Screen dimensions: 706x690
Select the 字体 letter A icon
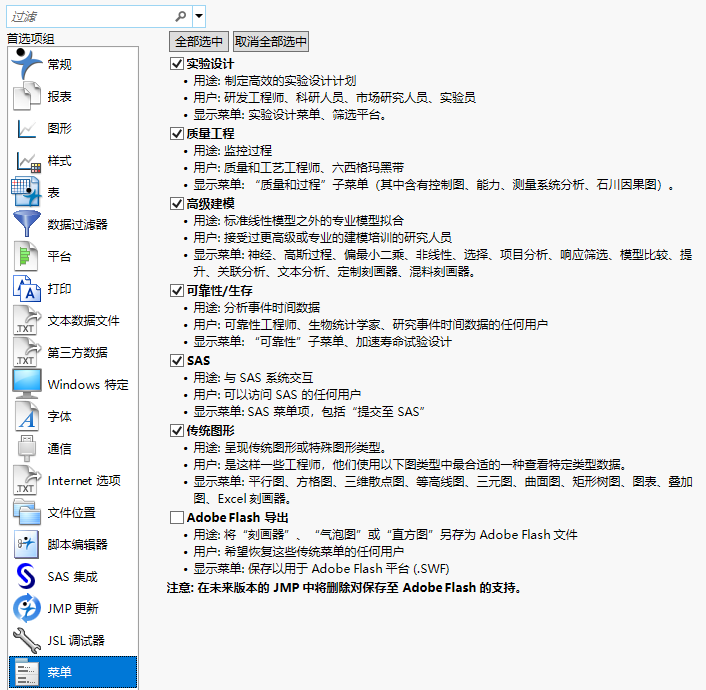27,416
